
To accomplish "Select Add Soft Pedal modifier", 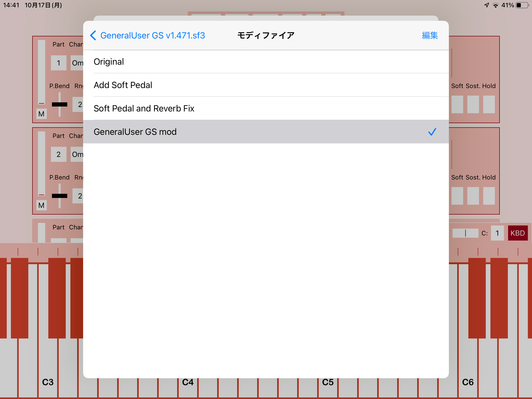I will click(x=266, y=85).
